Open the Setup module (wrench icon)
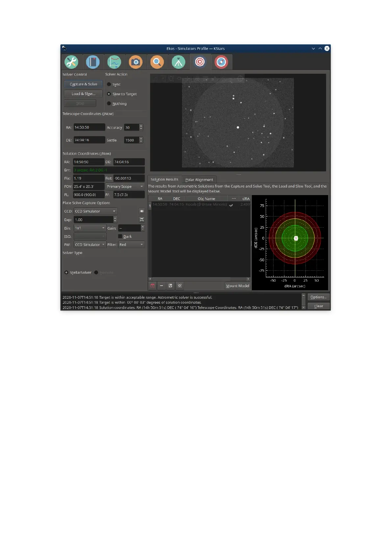 (x=71, y=62)
